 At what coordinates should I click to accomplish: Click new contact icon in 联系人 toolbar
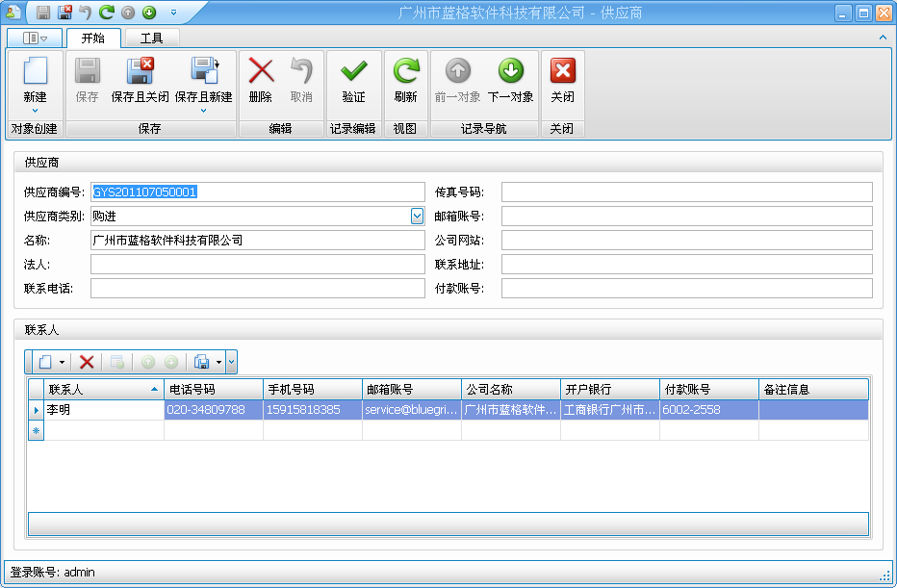(x=46, y=362)
